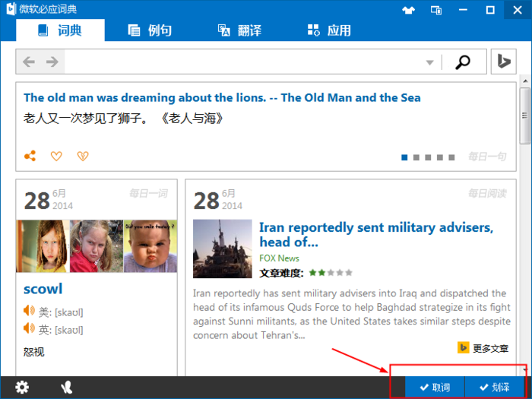Expand search history dropdown arrow
Image resolution: width=532 pixels, height=399 pixels.
[430, 62]
